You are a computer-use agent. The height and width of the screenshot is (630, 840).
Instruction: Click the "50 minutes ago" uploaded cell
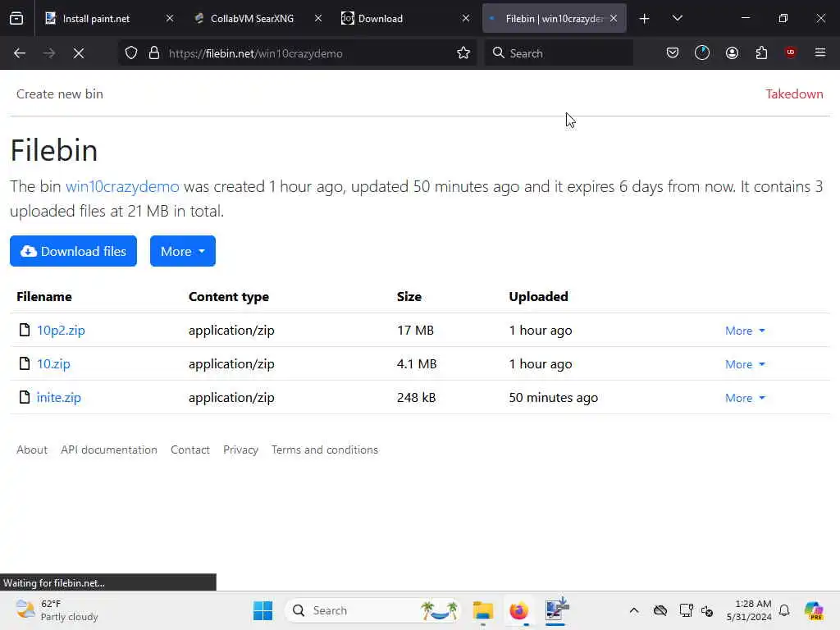click(x=554, y=398)
